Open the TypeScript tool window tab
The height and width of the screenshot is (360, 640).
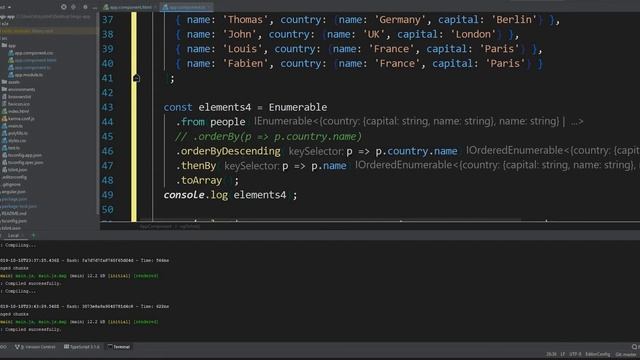82,347
